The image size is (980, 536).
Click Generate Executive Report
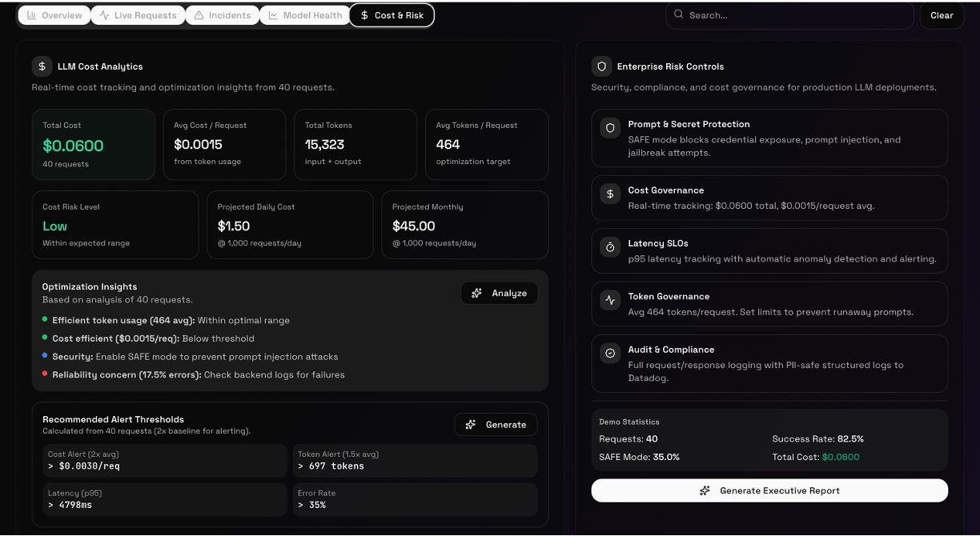pyautogui.click(x=769, y=490)
